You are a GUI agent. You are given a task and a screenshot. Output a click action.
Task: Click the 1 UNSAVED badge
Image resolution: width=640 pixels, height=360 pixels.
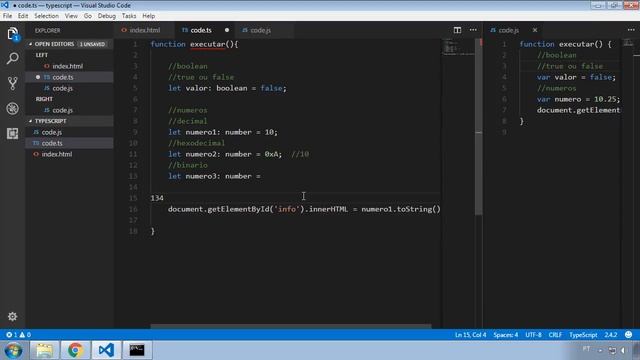pos(92,44)
